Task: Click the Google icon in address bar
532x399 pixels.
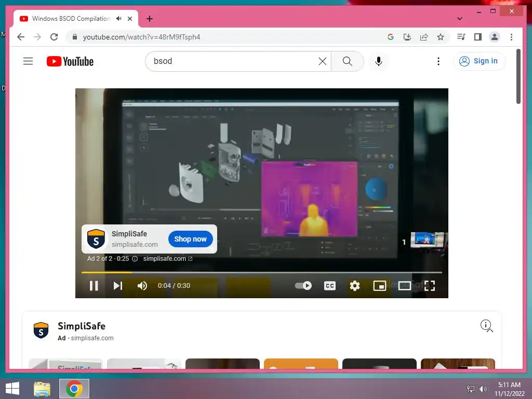Action: (x=391, y=37)
